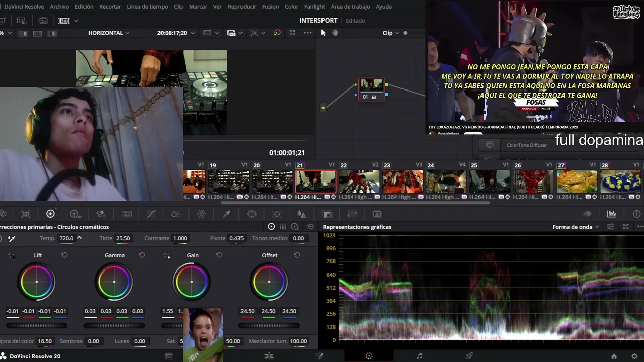Go to project manager home button
The height and width of the screenshot is (362, 644).
pos(614,356)
